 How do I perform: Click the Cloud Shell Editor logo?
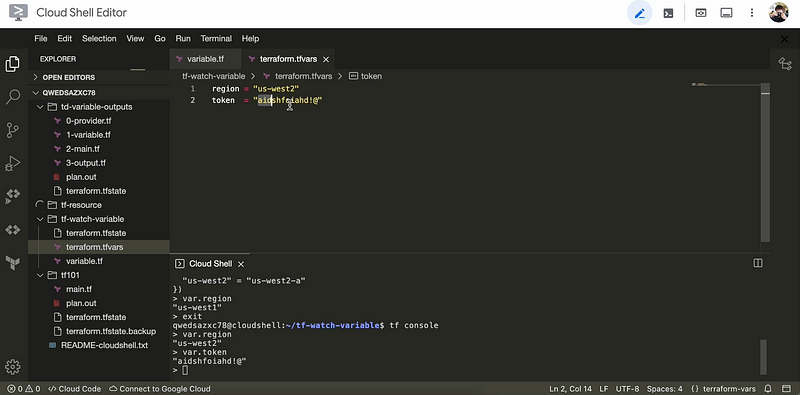tap(18, 13)
